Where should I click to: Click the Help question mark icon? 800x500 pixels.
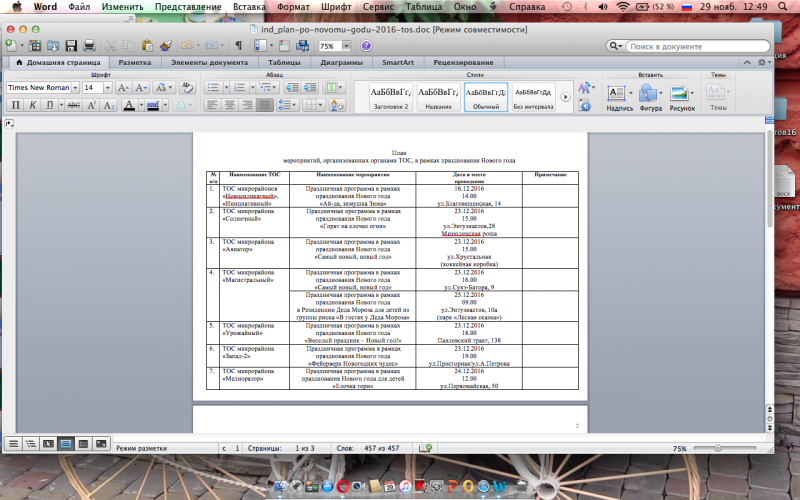point(366,46)
